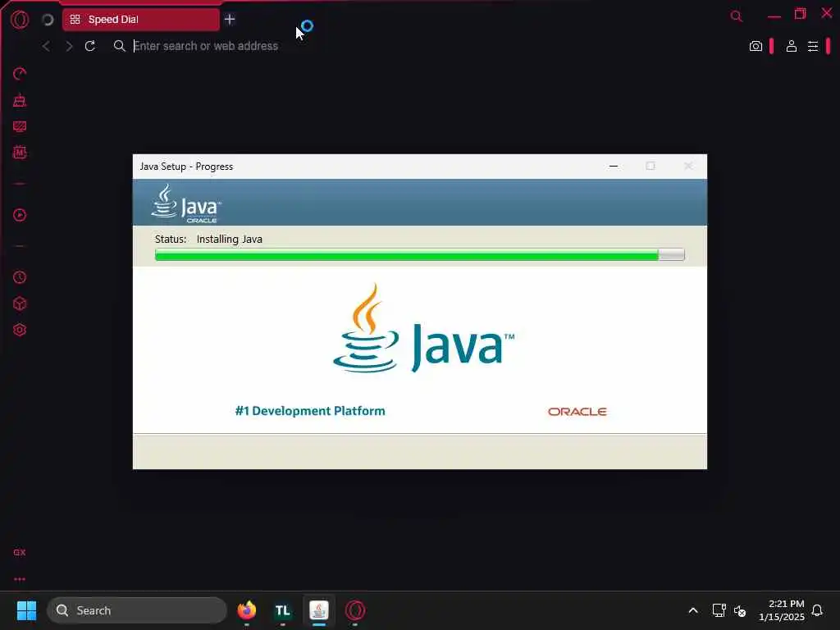
Task: Show hidden system tray icons chevron
Action: 692,610
